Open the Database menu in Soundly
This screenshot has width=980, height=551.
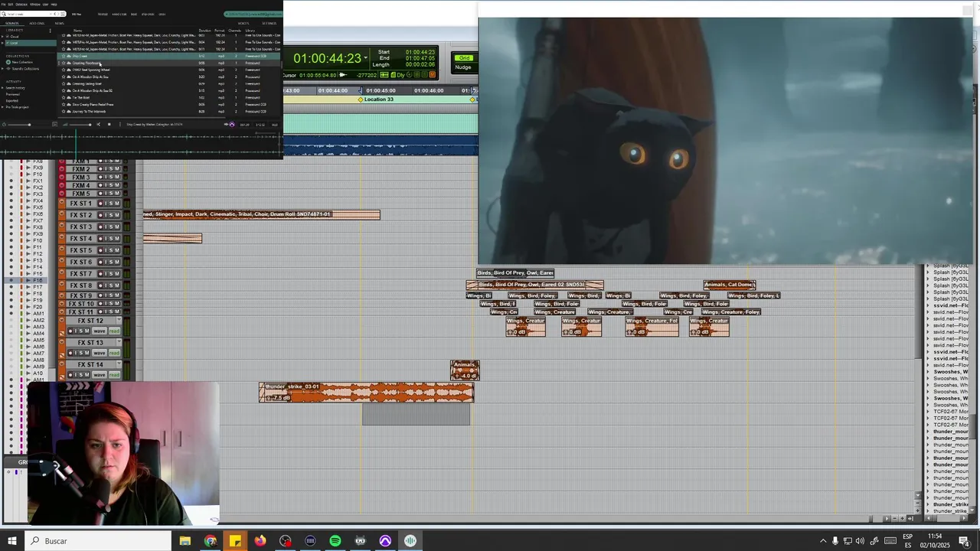[21, 5]
